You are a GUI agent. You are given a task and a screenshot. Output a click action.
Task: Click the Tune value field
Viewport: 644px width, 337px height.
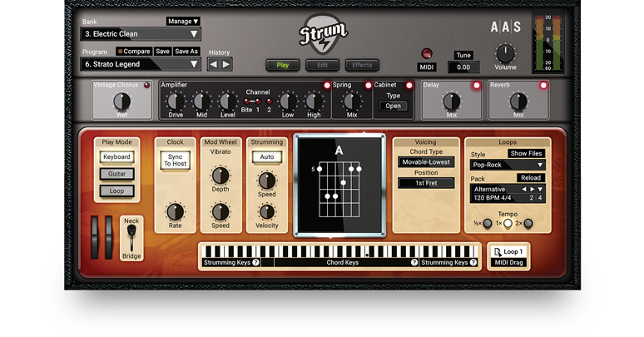463,67
